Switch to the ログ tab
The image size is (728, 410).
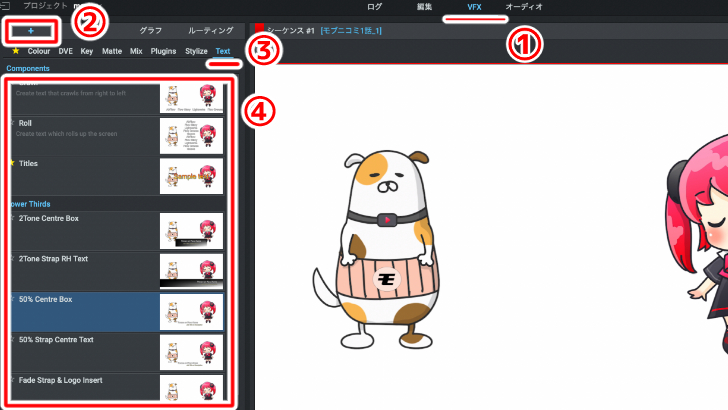point(374,7)
